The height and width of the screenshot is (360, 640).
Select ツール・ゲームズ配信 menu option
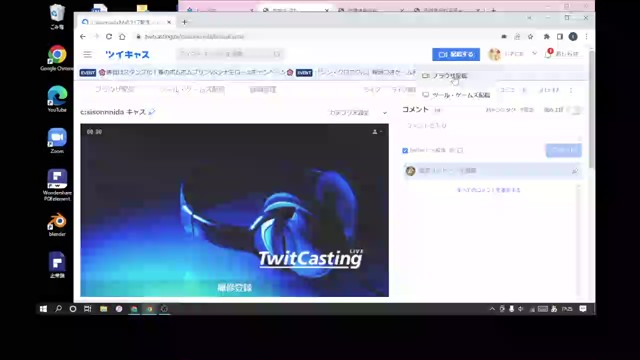coord(456,95)
